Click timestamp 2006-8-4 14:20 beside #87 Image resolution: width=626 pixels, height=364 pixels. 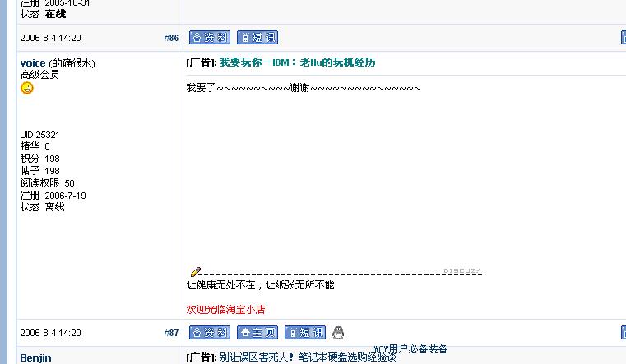pos(50,333)
